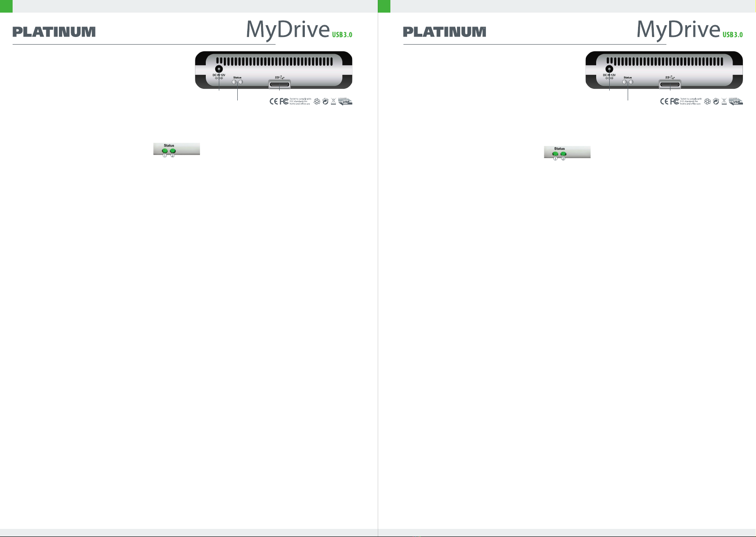Click the PLATINUM logo on the left page
This screenshot has height=537, width=756.
(54, 32)
